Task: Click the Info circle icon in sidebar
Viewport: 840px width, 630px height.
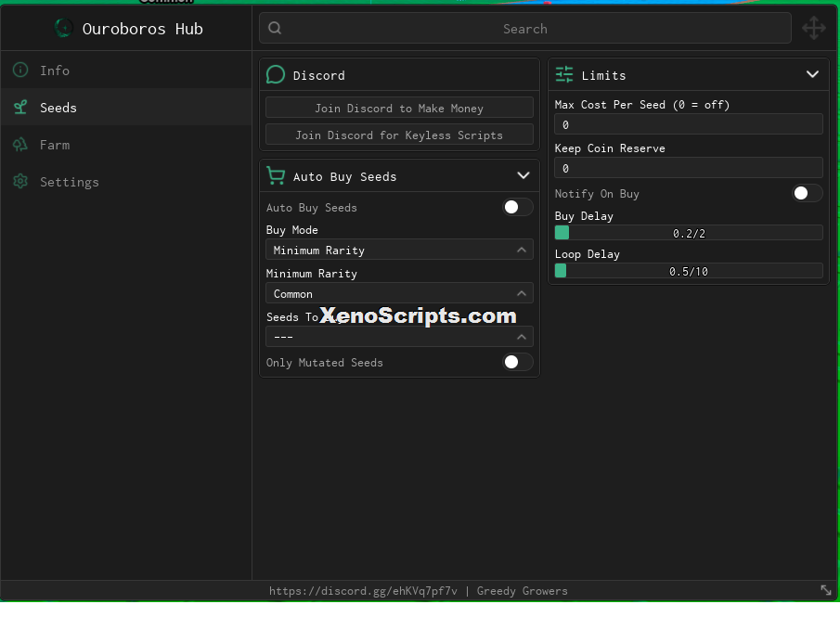Action: (x=20, y=71)
